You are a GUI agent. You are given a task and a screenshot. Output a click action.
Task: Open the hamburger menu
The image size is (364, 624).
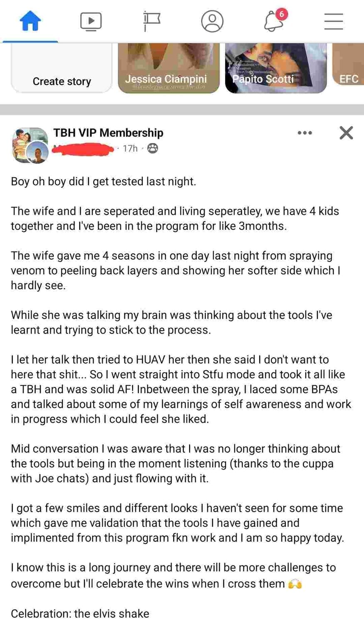click(x=333, y=21)
